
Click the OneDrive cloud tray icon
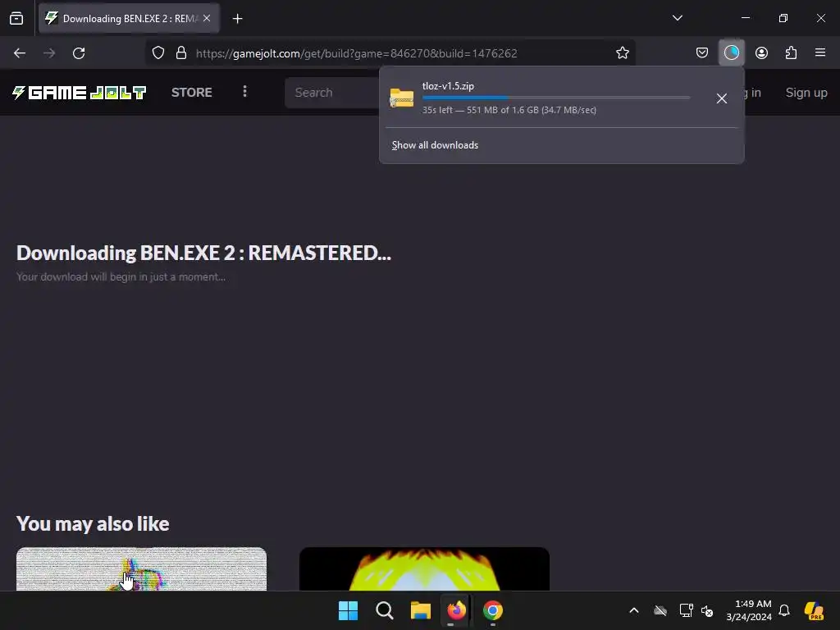tap(660, 610)
